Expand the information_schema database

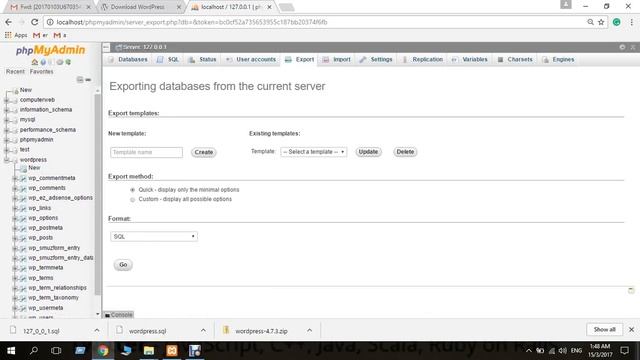7,110
